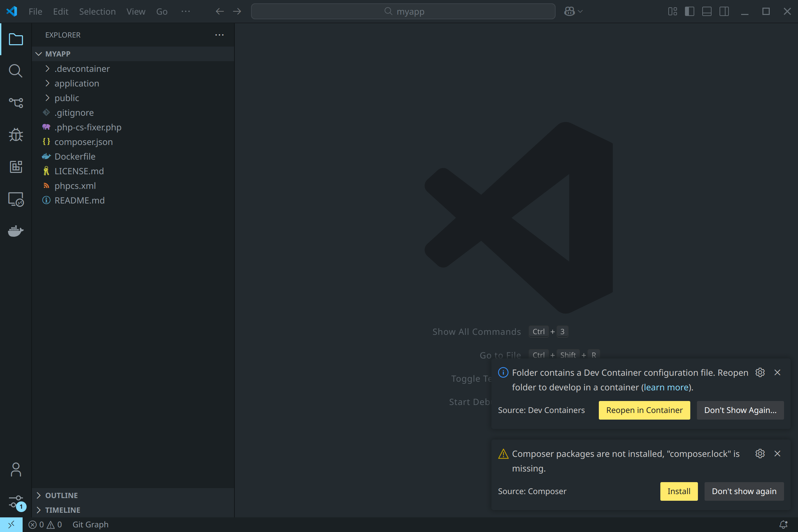Open the Remote Explorer icon
Viewport: 798px width, 532px height.
pos(16,199)
